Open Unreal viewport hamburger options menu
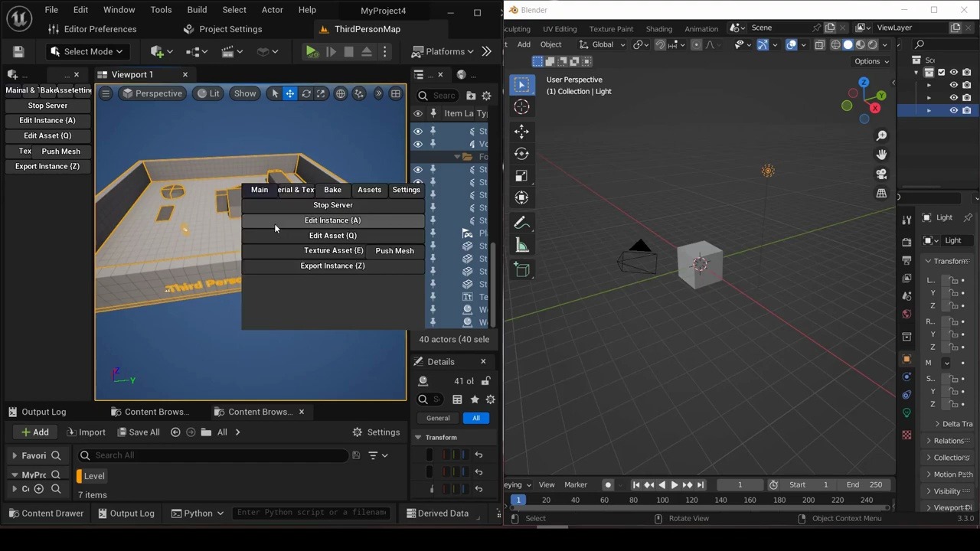The height and width of the screenshot is (551, 980). click(x=106, y=93)
